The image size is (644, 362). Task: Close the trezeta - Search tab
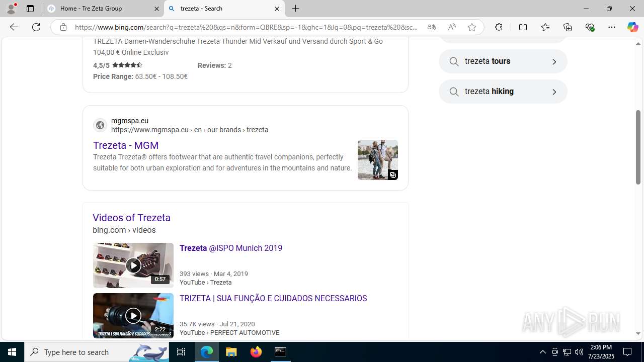pos(277,9)
